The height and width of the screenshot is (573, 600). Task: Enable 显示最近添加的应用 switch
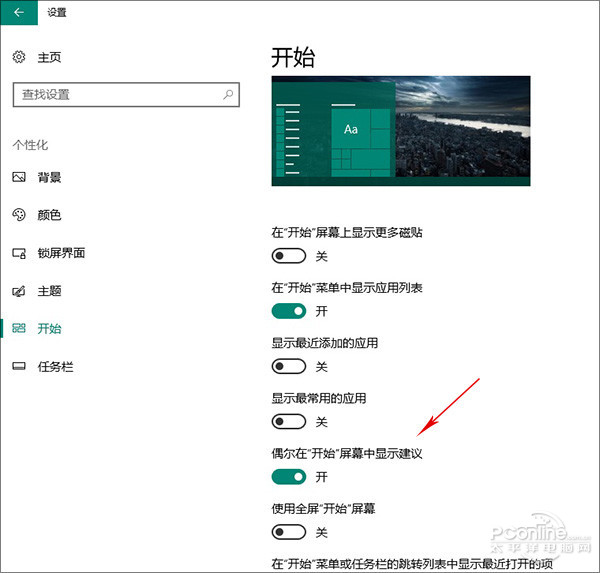tap(289, 366)
